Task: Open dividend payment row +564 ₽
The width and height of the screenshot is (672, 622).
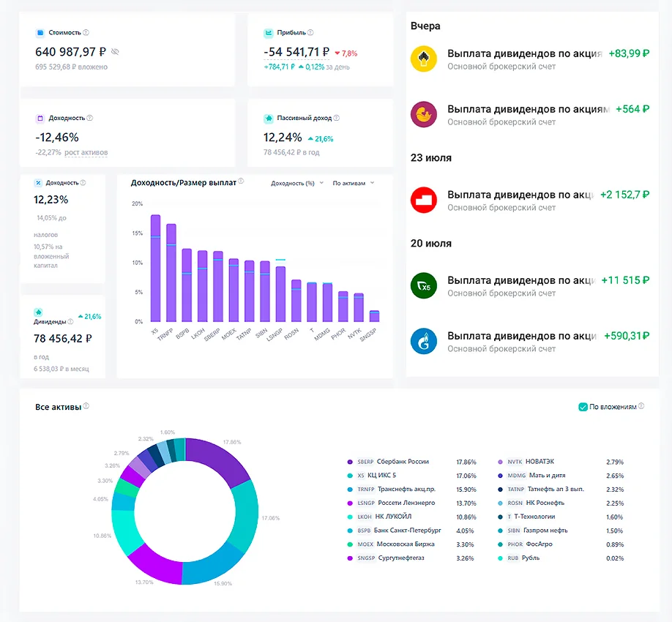Action: [530, 115]
